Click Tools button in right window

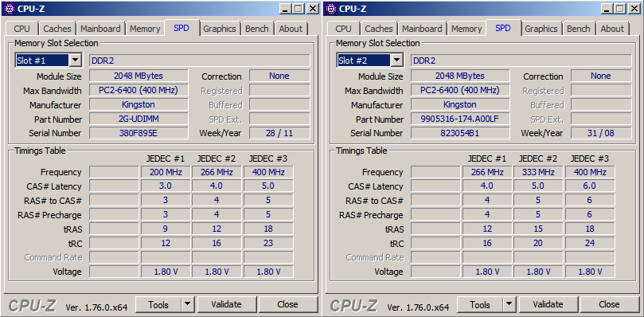[x=480, y=305]
